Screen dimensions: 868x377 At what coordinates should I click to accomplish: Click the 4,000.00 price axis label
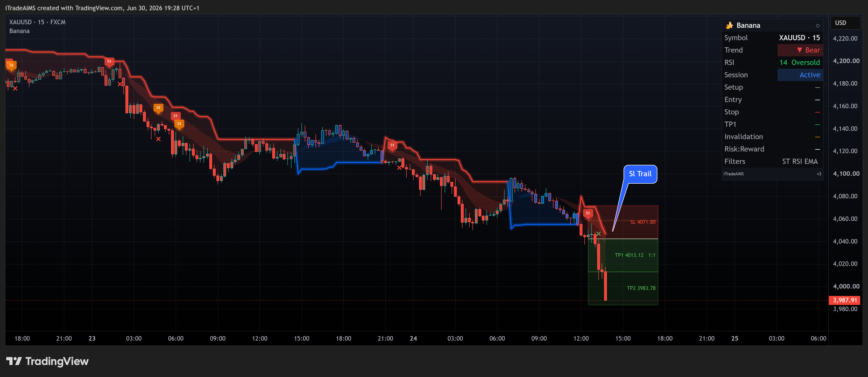pyautogui.click(x=846, y=286)
